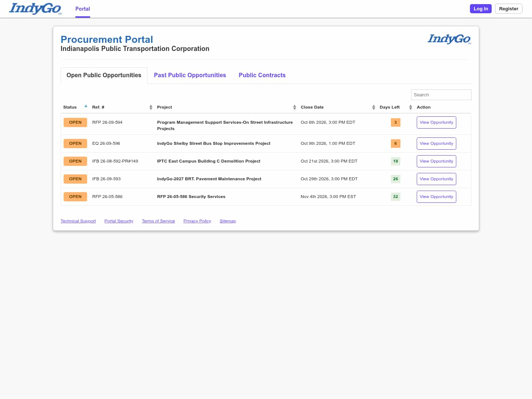Sort table by Ref. # sort arrows
The image size is (532, 399).
(151, 107)
